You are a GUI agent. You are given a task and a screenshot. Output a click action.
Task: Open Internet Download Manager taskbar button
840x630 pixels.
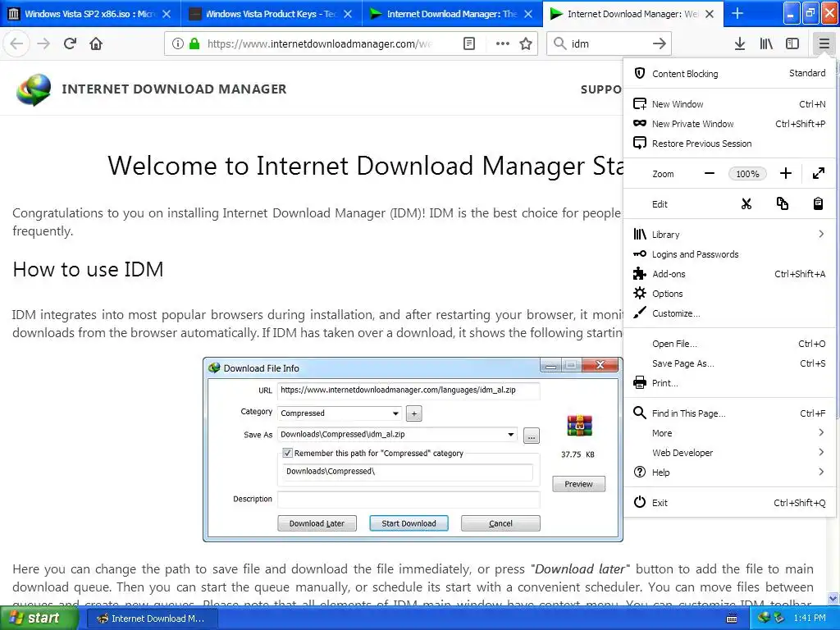coord(152,619)
